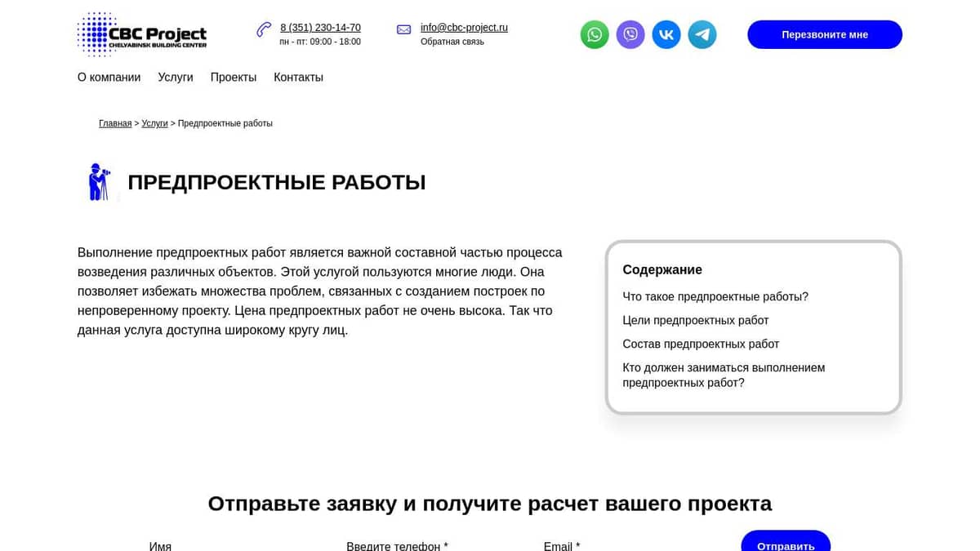Open the Услуги menu item
980x551 pixels.
click(x=175, y=77)
